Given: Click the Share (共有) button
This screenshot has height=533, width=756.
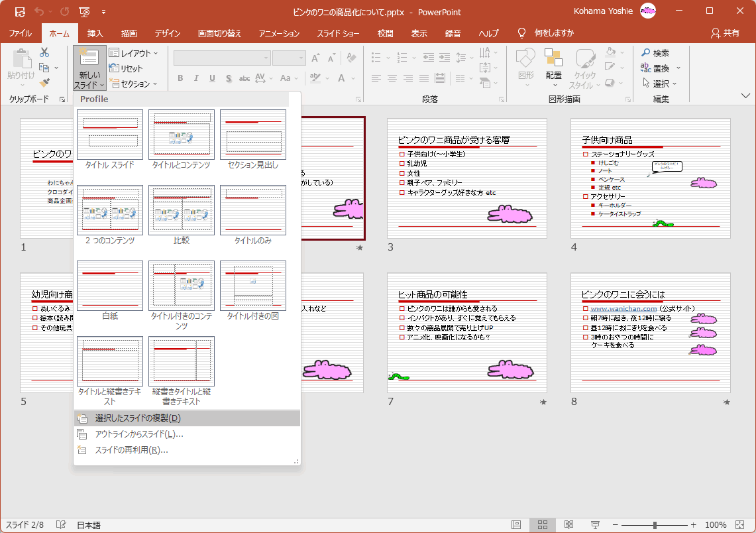Looking at the screenshot, I should coord(725,32).
